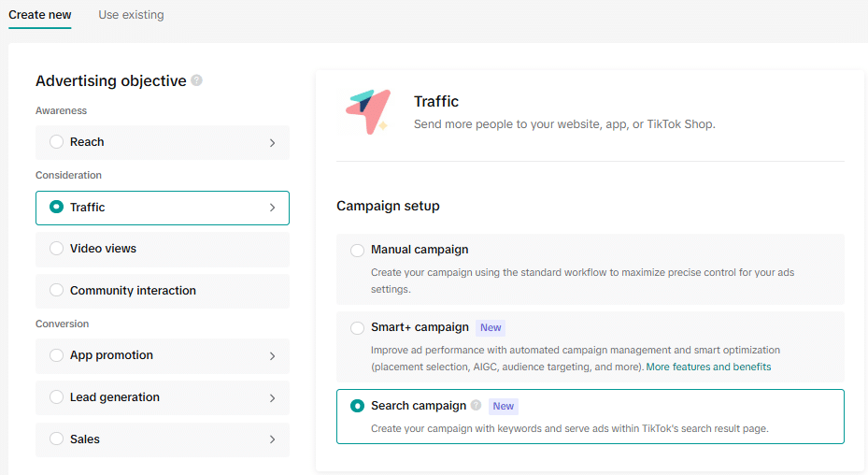This screenshot has width=868, height=475.
Task: Expand the Lead generation chevron
Action: (272, 398)
